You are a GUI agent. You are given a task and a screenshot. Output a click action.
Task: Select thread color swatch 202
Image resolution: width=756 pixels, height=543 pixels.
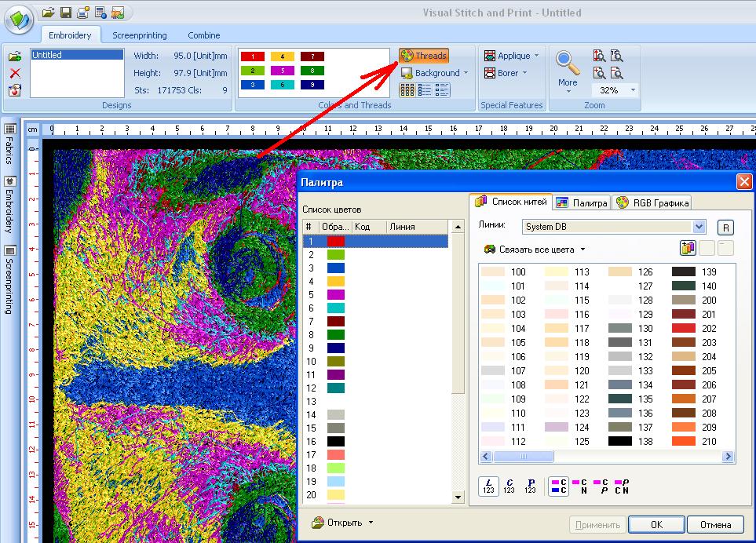coord(684,329)
